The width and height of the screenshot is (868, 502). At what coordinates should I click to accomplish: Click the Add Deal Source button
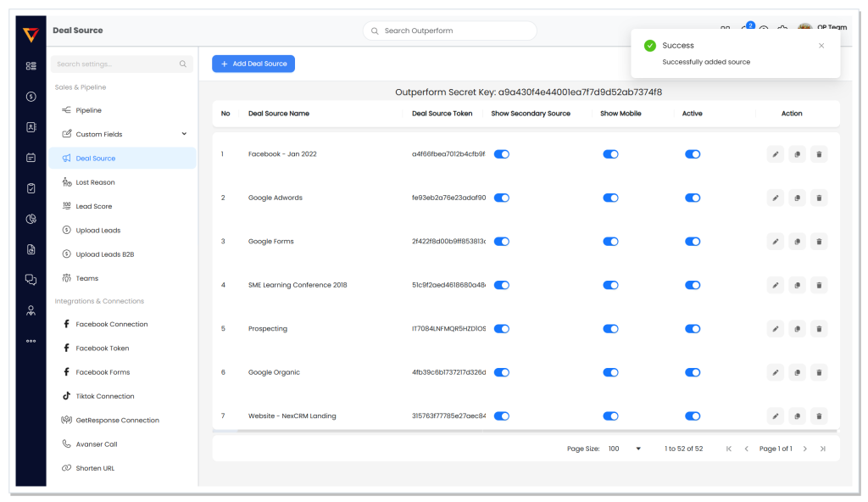(x=253, y=64)
